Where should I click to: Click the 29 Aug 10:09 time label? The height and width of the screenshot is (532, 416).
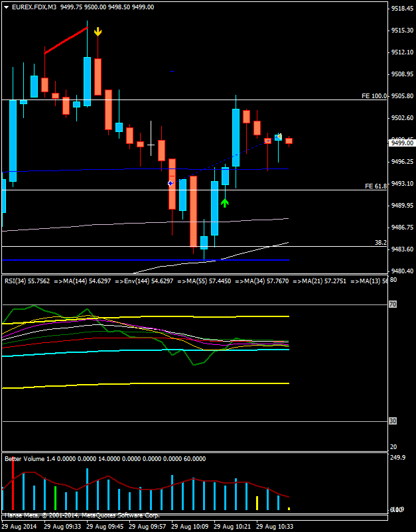pos(190,526)
